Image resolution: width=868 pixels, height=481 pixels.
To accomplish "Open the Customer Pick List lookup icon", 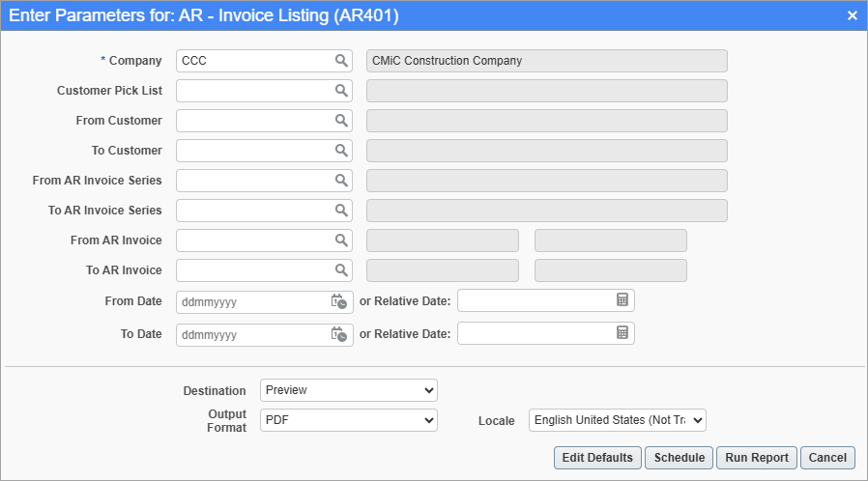I will pos(341,91).
